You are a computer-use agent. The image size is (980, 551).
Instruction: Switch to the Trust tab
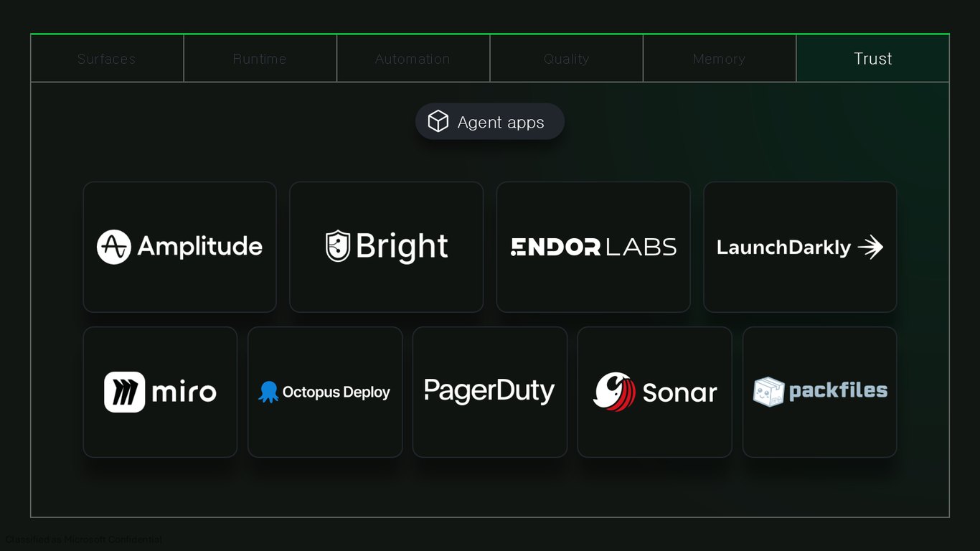point(872,59)
